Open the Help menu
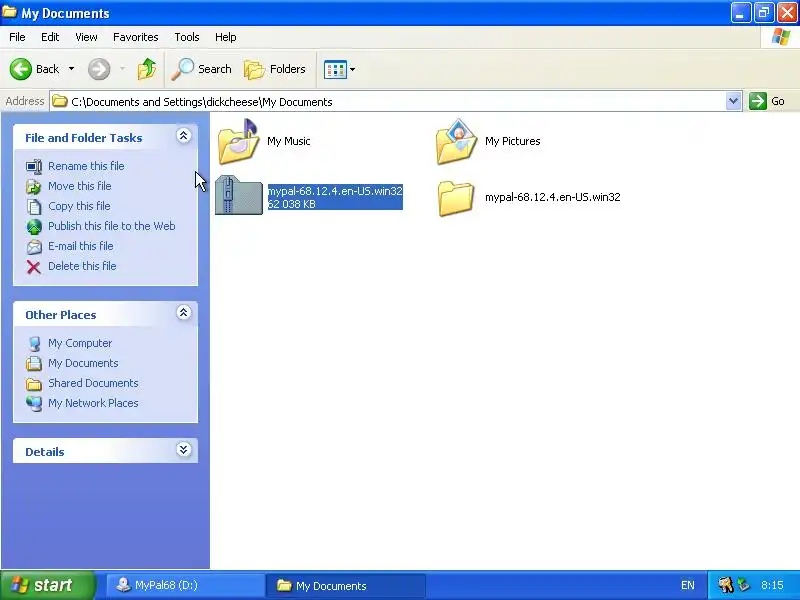Viewport: 800px width, 600px height. (226, 37)
